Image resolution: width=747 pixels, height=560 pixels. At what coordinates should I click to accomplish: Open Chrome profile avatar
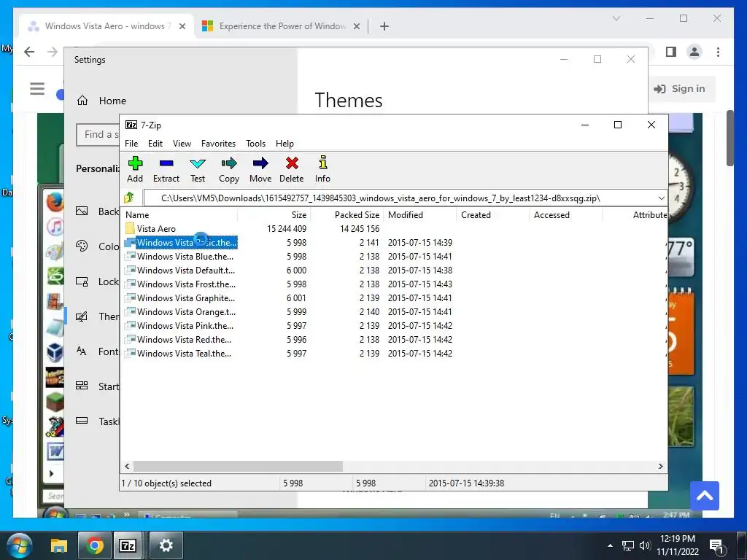click(x=694, y=52)
